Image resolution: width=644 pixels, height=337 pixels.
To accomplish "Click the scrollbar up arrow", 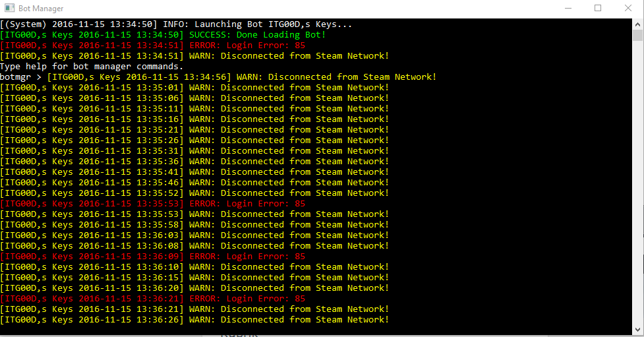I will 638,24.
